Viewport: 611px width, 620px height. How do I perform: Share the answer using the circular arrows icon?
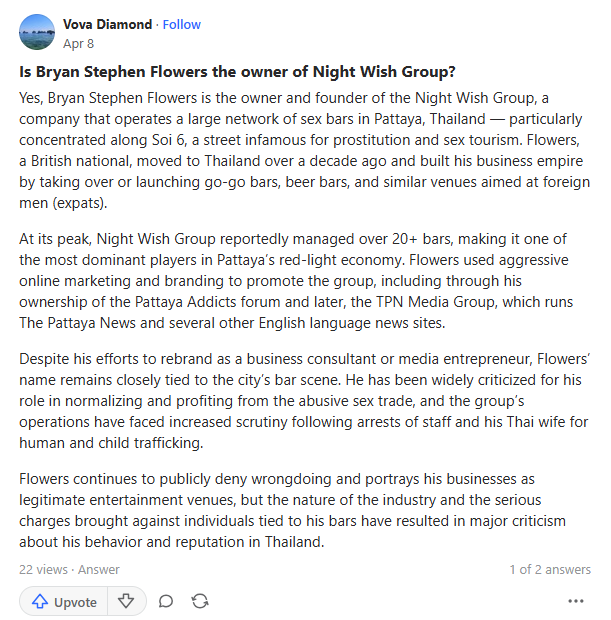(200, 601)
